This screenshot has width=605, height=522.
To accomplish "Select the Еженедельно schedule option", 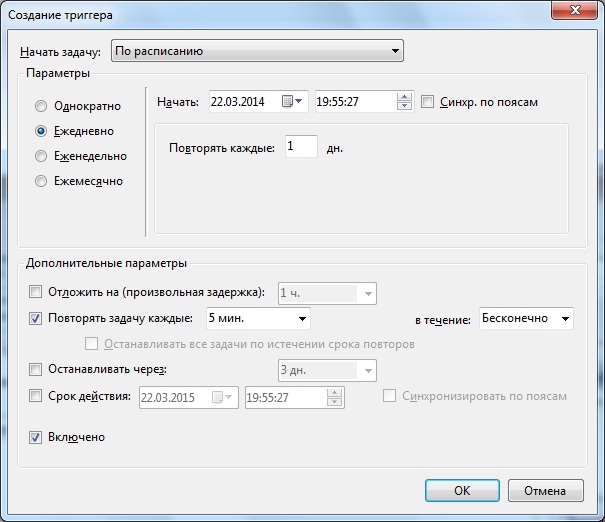I will (x=41, y=156).
